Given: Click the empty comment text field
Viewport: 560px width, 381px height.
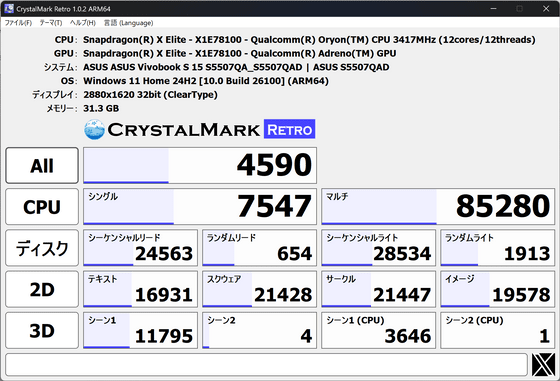Looking at the screenshot, I should 266,365.
